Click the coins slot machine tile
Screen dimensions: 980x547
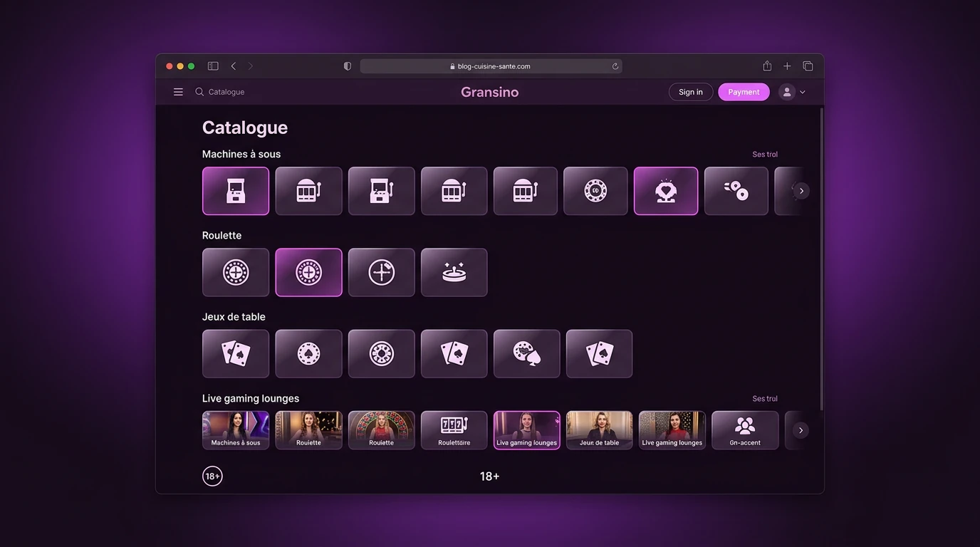pyautogui.click(x=736, y=191)
